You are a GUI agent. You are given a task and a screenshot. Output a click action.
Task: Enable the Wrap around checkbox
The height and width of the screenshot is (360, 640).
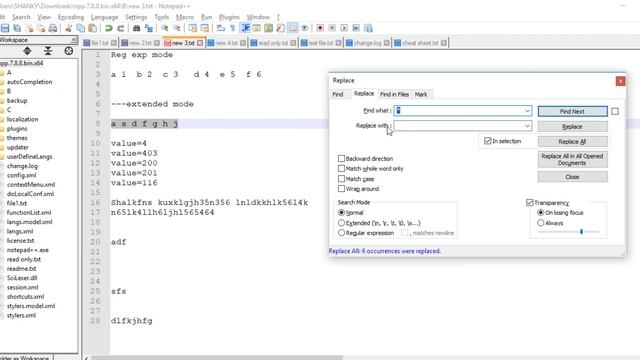(341, 189)
